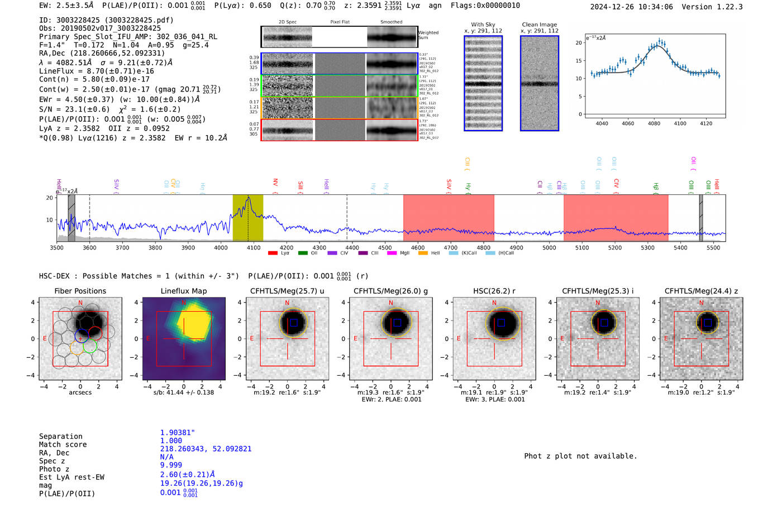Screen dimensions: 782x532
Task: Click the Smoothed column header
Action: (392, 22)
